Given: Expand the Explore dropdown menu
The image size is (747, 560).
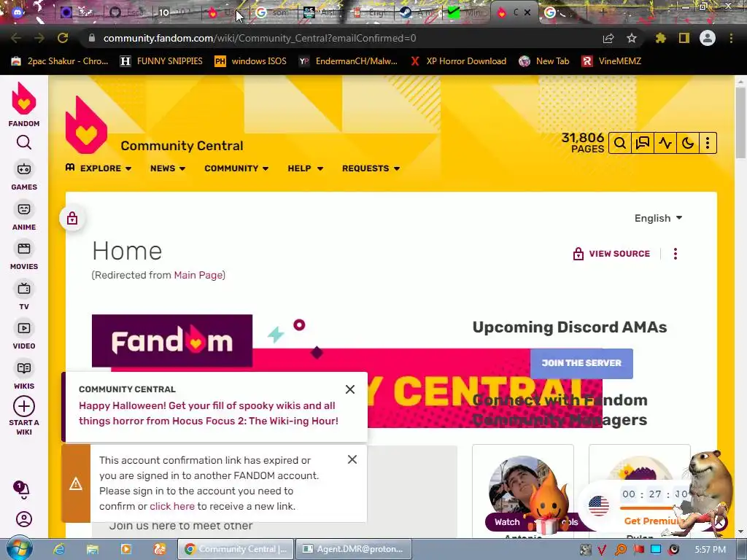Looking at the screenshot, I should (99, 168).
